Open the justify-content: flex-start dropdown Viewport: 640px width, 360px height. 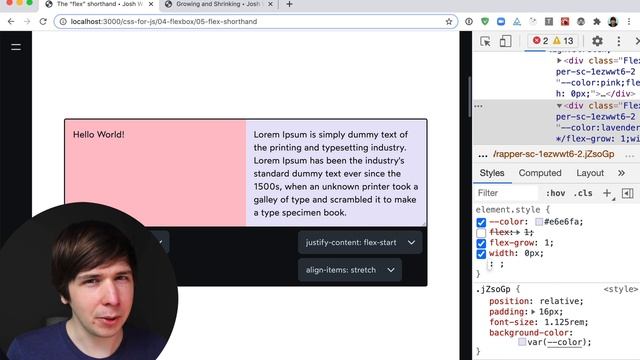coord(360,242)
